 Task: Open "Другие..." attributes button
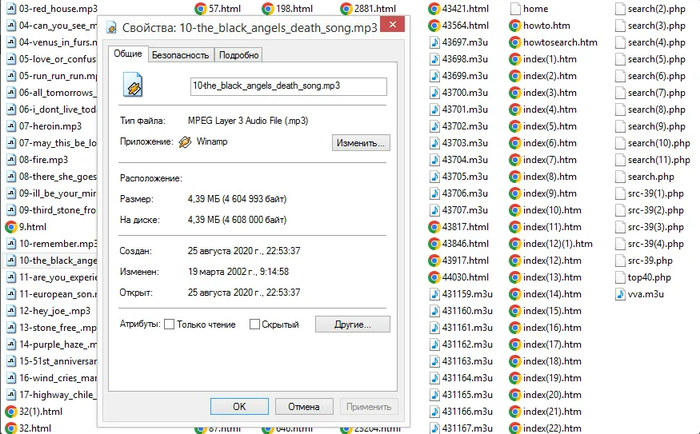pos(351,324)
